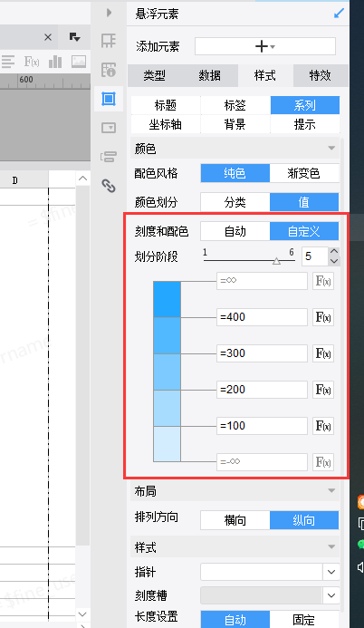Decrease 划分阶段 with down stepper arrow

pyautogui.click(x=334, y=261)
